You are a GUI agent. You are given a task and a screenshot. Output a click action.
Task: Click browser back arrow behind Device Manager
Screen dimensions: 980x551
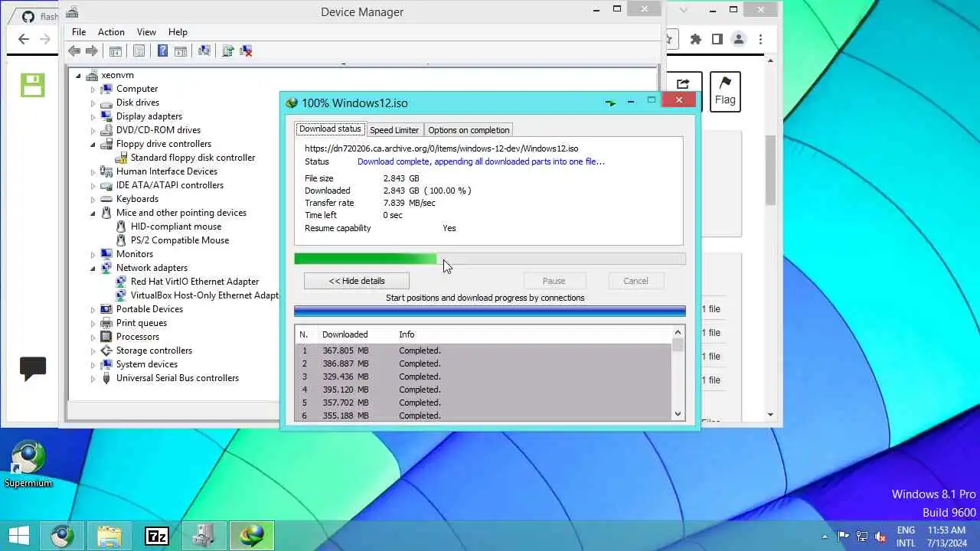pos(24,39)
